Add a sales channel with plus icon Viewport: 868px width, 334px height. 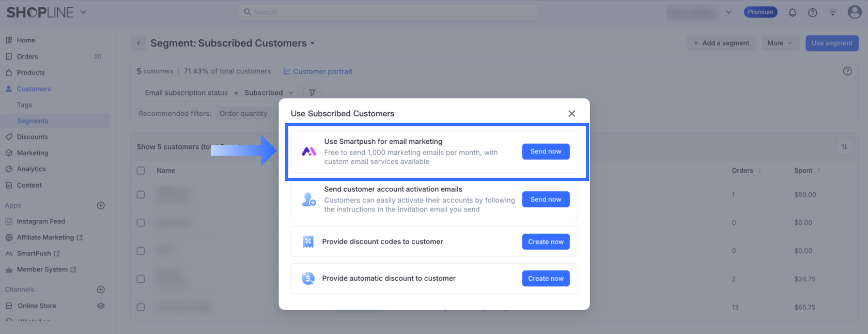tap(101, 290)
